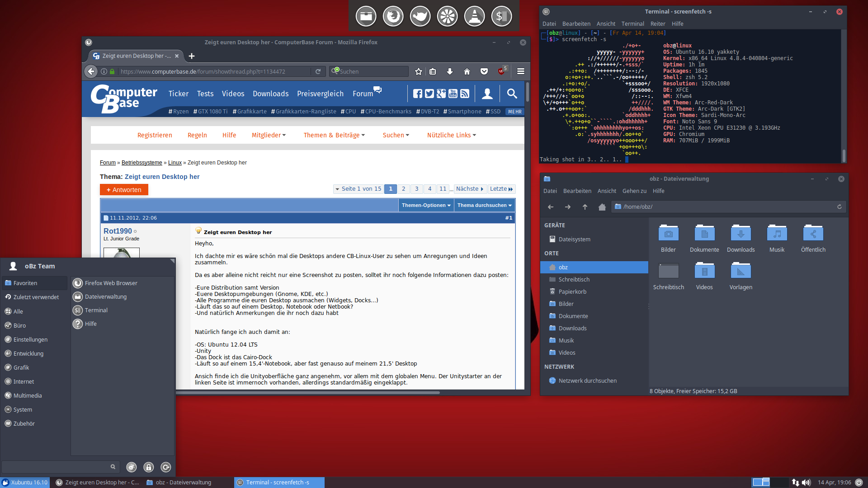Open ComputerBase search magnifier icon
The height and width of the screenshot is (488, 868).
coord(512,94)
